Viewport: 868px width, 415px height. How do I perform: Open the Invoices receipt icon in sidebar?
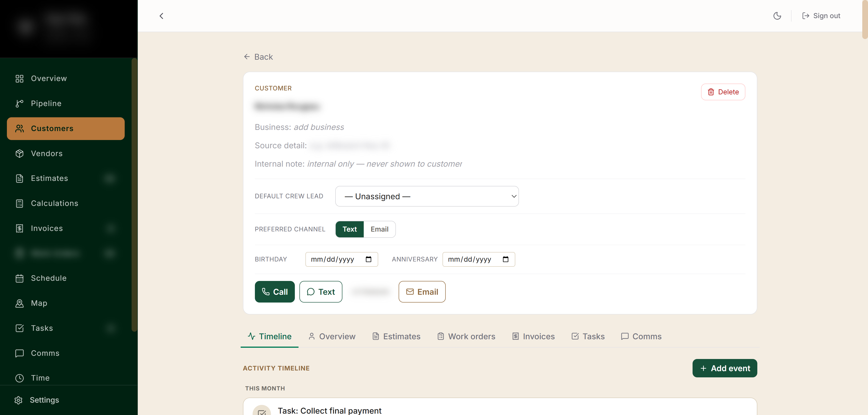click(x=20, y=228)
